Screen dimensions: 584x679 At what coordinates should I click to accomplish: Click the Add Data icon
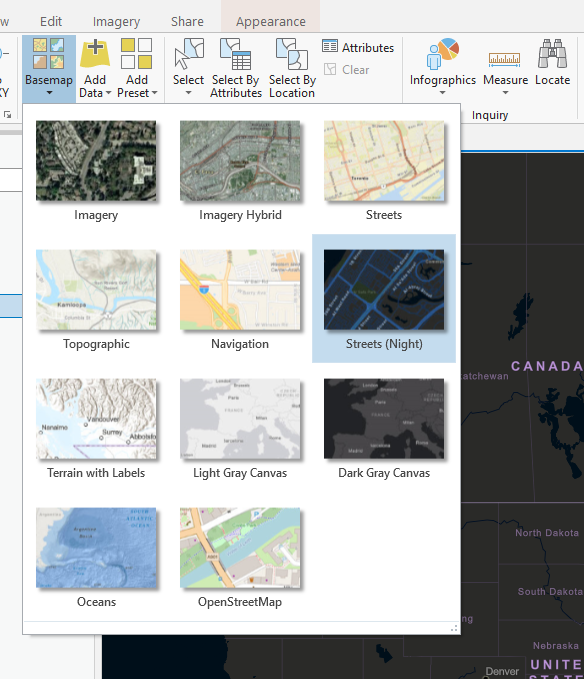pos(95,54)
